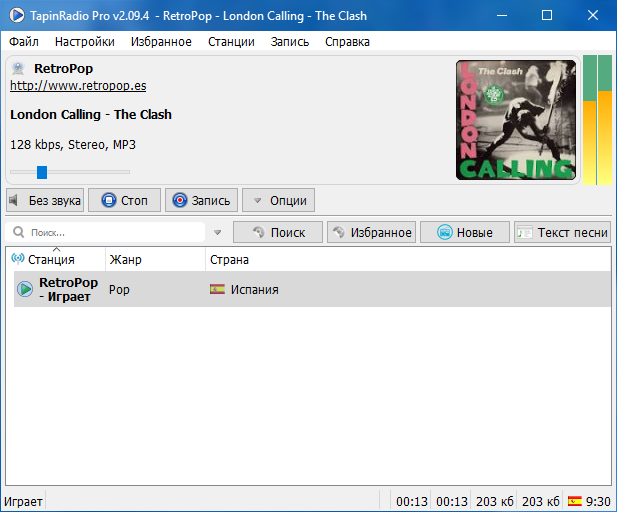Open the Файл menu
The height and width of the screenshot is (512, 617).
pos(24,42)
